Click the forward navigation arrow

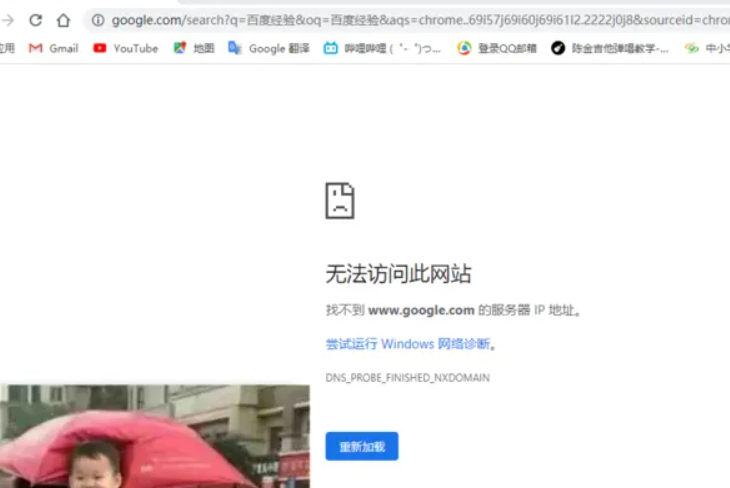click(7, 20)
